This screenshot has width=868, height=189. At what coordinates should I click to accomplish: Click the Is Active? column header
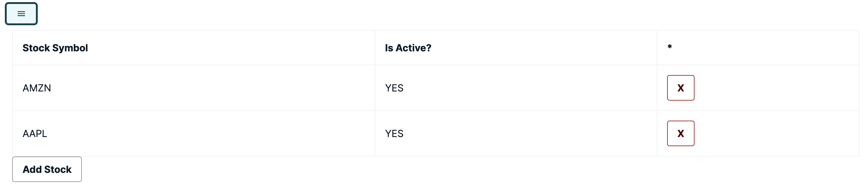click(x=408, y=48)
